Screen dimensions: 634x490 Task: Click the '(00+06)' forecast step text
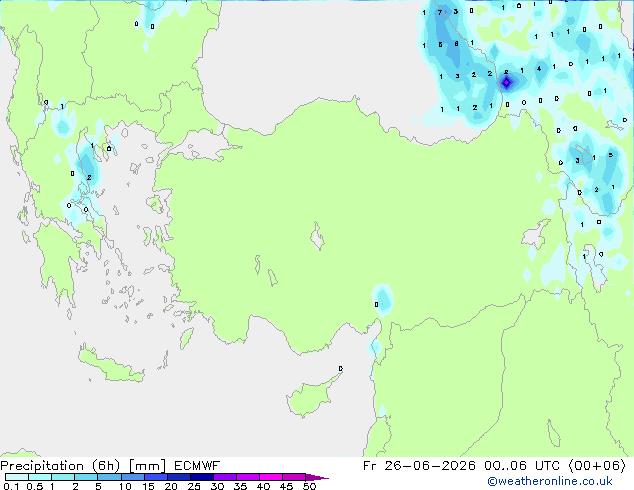(597, 466)
